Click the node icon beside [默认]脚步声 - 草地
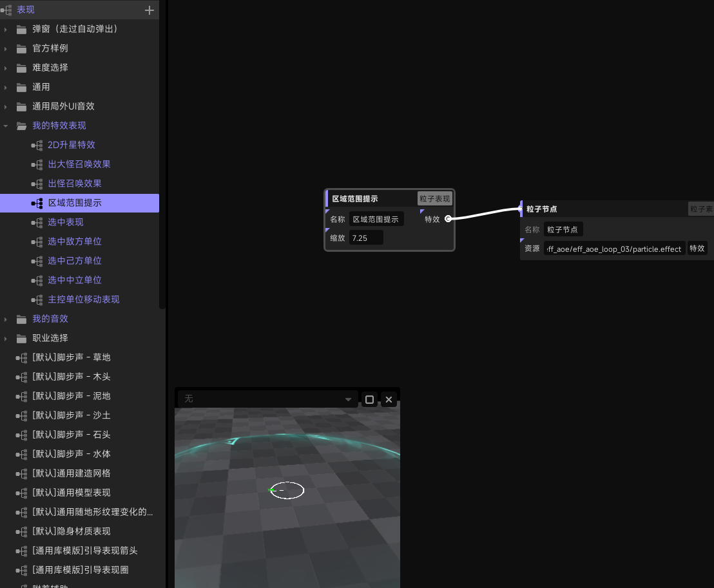The width and height of the screenshot is (714, 588). point(22,358)
